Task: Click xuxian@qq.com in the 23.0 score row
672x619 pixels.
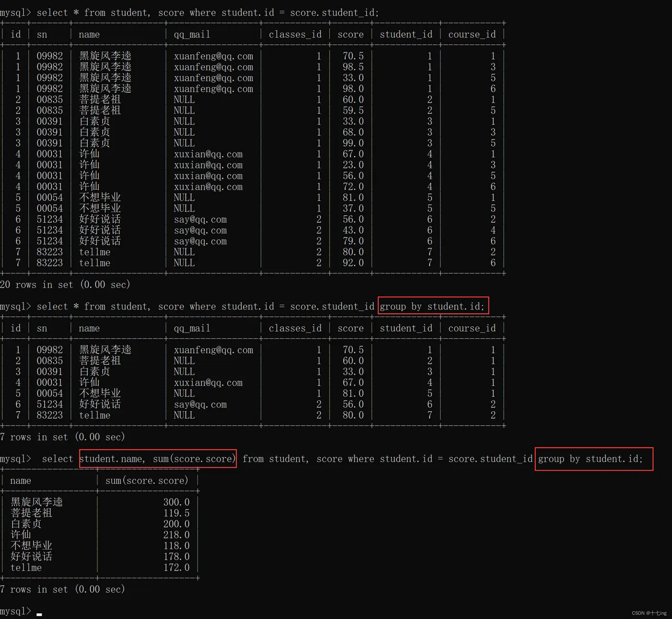Action: point(208,165)
